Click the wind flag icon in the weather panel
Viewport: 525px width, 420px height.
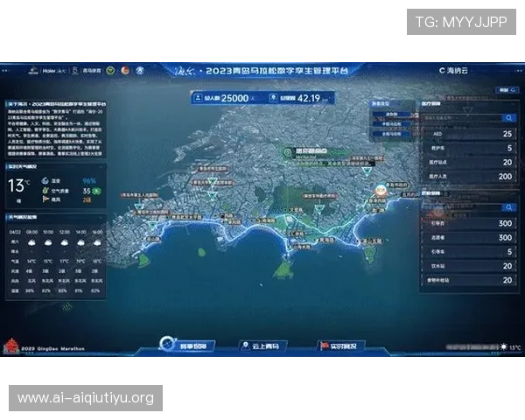coord(45,199)
